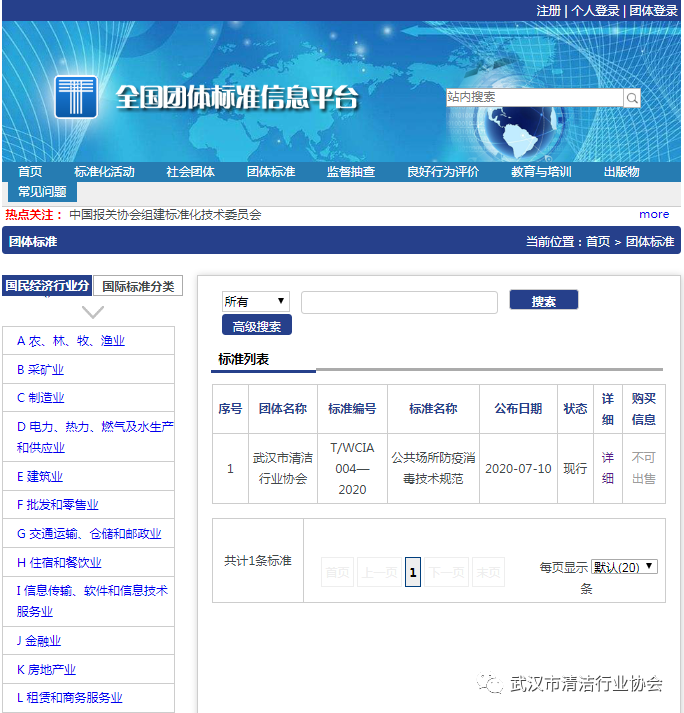Screen dimensions: 684x713
Task: Click the 标准编号 column header
Action: click(x=352, y=408)
